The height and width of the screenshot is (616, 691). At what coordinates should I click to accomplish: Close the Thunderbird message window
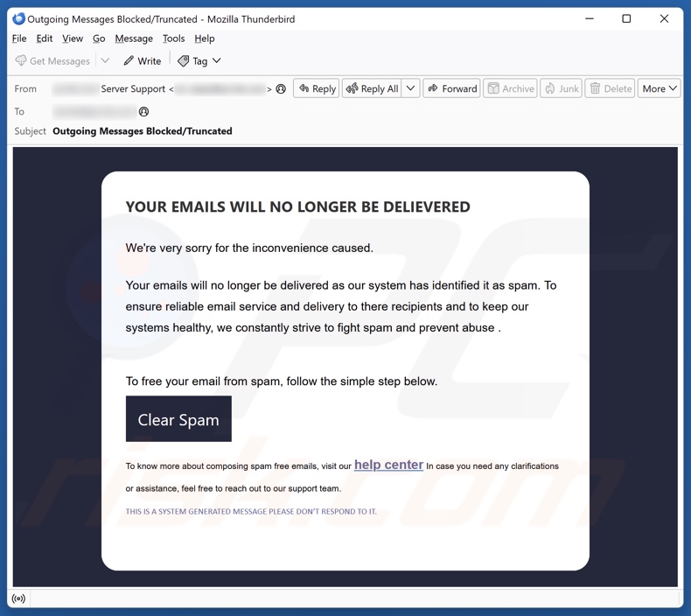(x=664, y=18)
